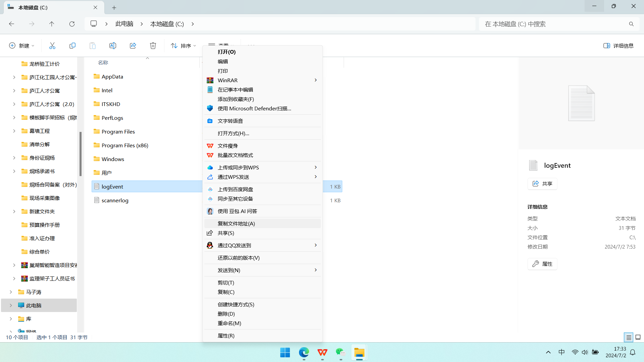Select 现场采集图像 folder in tree

(x=44, y=198)
